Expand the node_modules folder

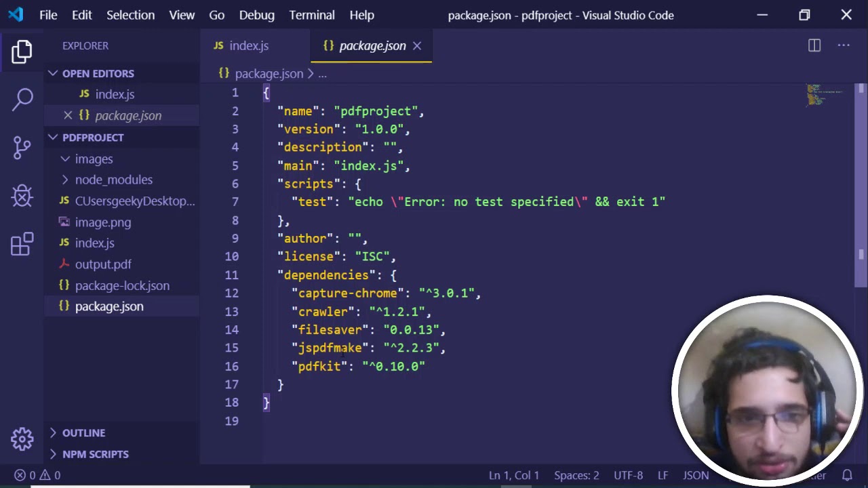click(x=113, y=180)
